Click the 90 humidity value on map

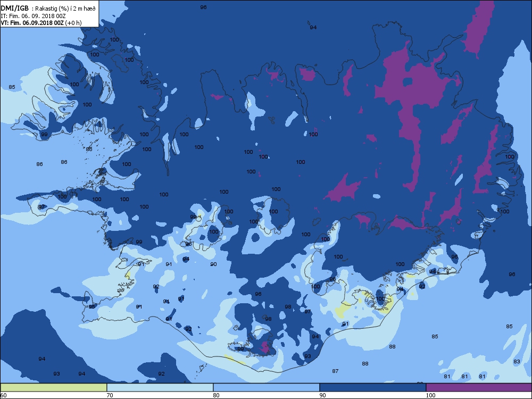[213, 264]
